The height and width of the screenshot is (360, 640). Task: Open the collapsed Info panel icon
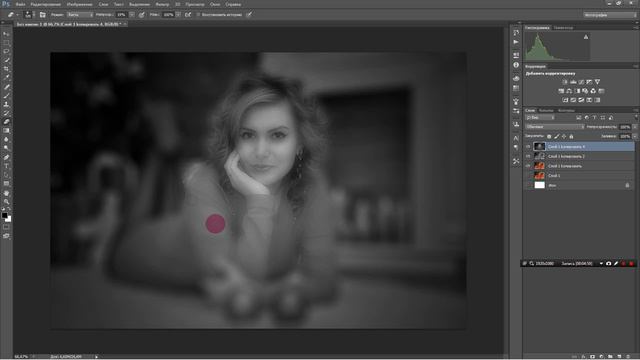(516, 65)
